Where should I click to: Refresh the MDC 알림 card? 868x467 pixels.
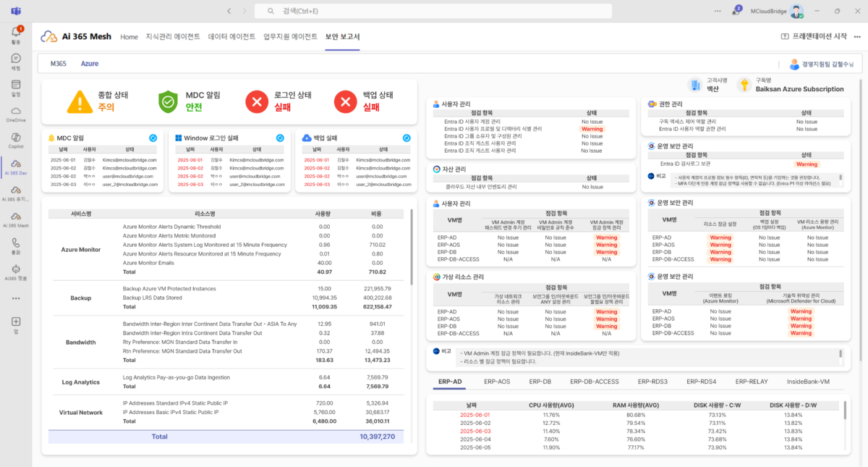pyautogui.click(x=153, y=138)
